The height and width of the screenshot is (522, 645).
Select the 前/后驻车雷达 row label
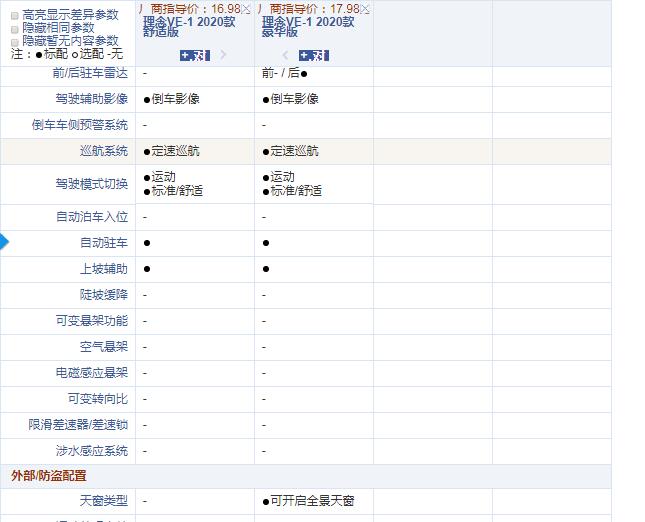click(x=90, y=73)
